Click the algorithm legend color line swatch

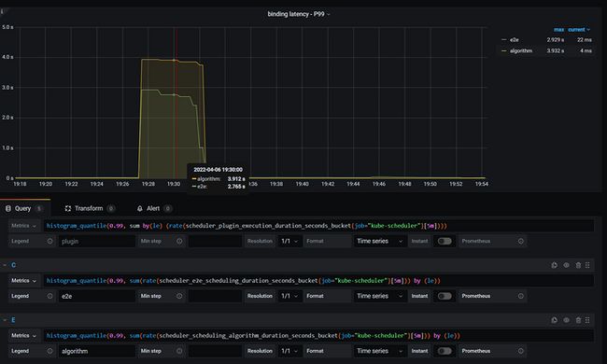click(x=503, y=50)
